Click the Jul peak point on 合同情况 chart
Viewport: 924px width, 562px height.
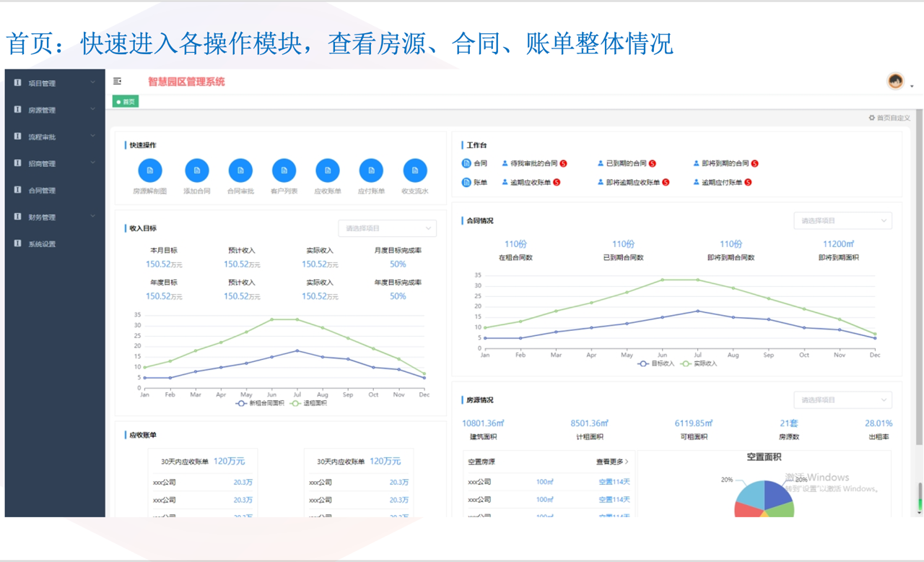[697, 280]
